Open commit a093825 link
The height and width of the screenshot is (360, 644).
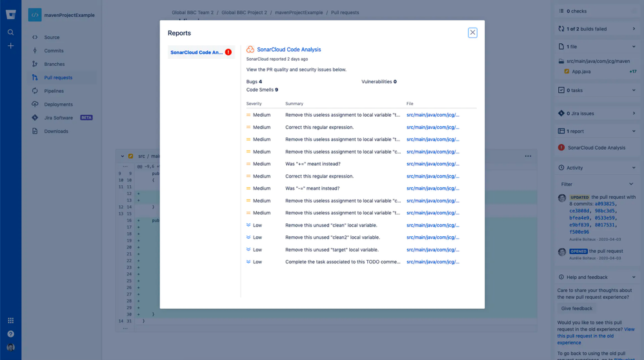(605, 204)
